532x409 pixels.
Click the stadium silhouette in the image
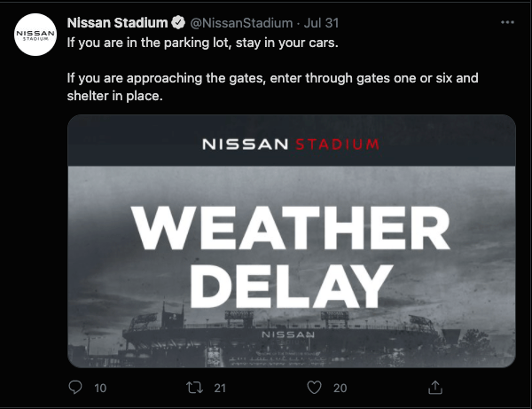(x=288, y=342)
